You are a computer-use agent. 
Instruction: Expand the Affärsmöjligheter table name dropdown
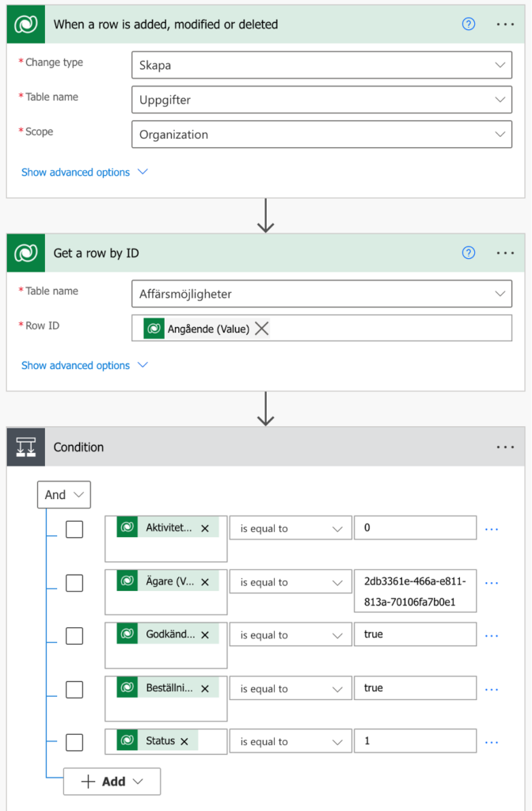[321, 294]
